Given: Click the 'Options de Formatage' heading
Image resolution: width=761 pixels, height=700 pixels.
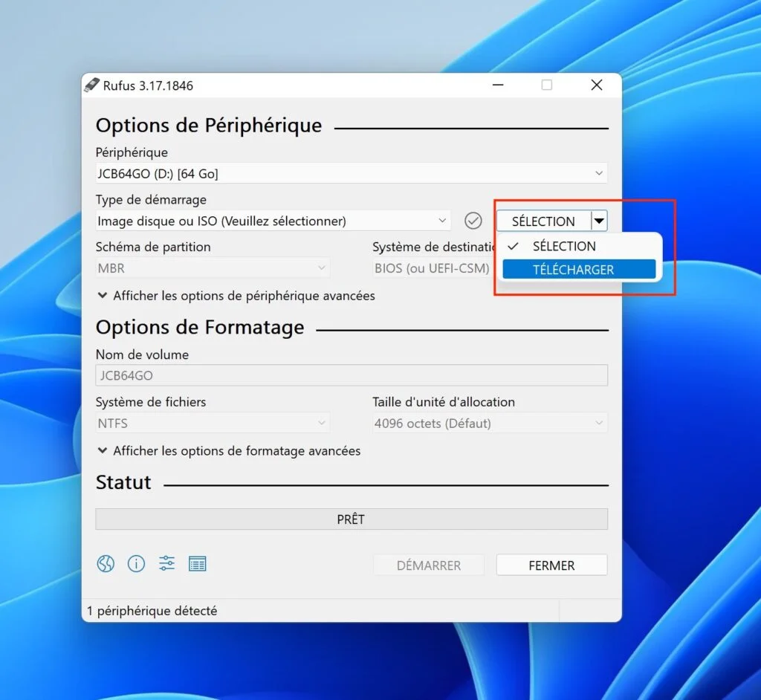Looking at the screenshot, I should 200,327.
